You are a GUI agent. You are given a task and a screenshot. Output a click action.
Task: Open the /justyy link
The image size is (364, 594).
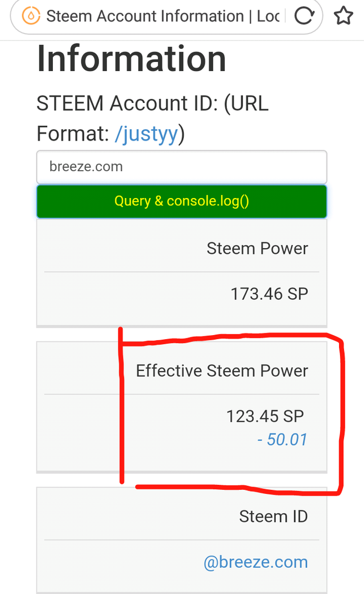click(x=147, y=134)
